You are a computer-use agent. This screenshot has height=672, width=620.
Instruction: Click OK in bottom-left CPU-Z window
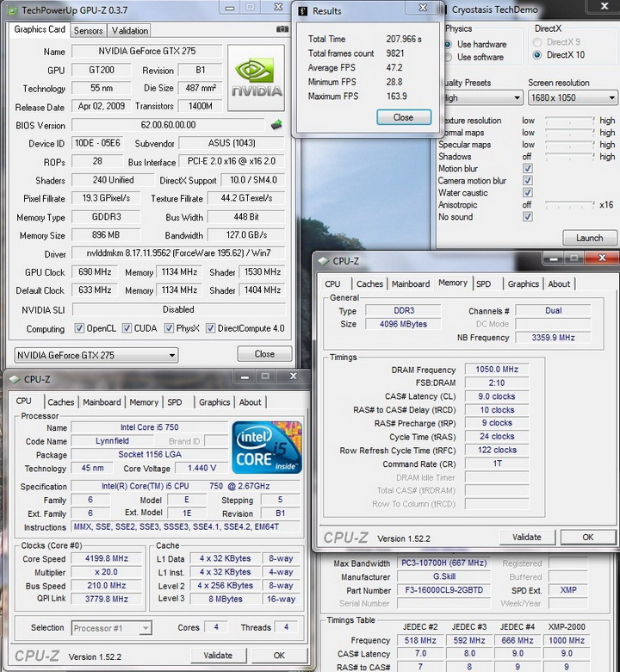click(279, 656)
